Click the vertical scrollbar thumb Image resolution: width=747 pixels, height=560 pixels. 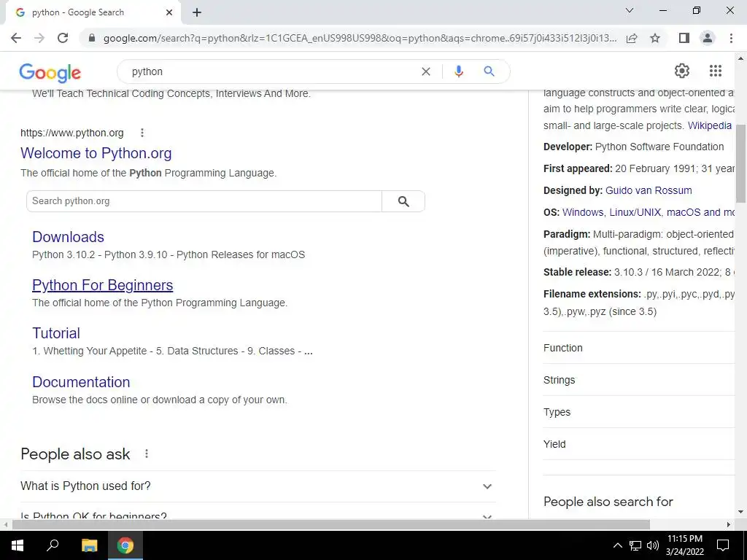(x=740, y=163)
